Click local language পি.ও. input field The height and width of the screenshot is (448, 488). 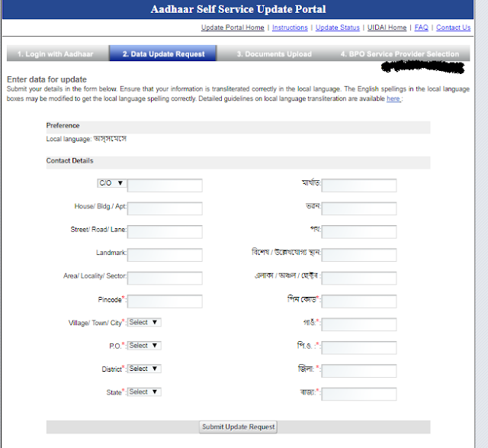tap(359, 348)
